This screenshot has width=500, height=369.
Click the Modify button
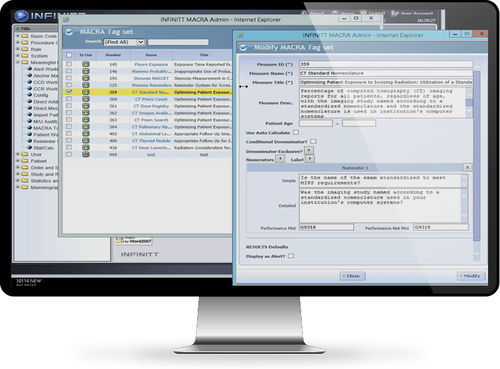(471, 276)
